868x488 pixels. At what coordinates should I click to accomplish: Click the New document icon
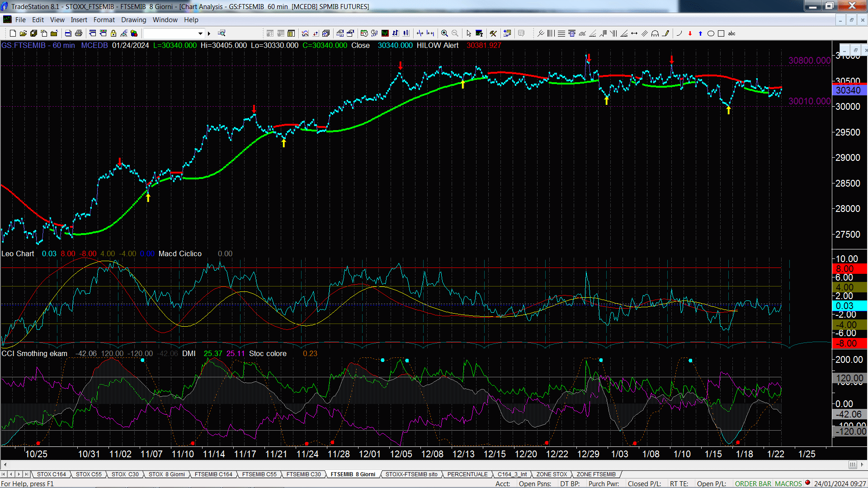click(13, 33)
